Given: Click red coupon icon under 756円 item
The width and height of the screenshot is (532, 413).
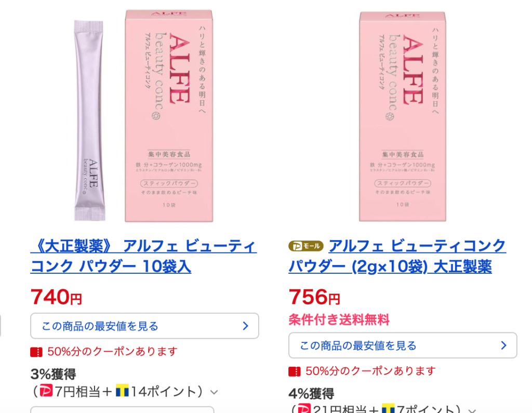Looking at the screenshot, I should click(295, 371).
